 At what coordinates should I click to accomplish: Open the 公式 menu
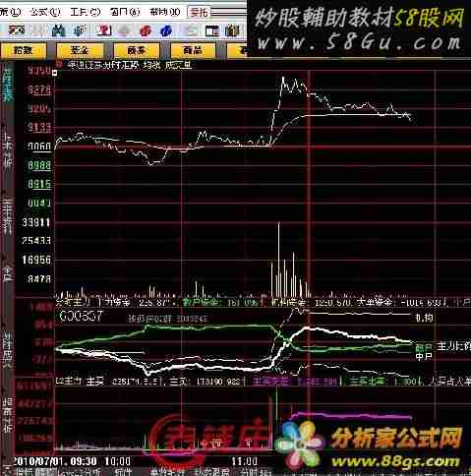45,13
